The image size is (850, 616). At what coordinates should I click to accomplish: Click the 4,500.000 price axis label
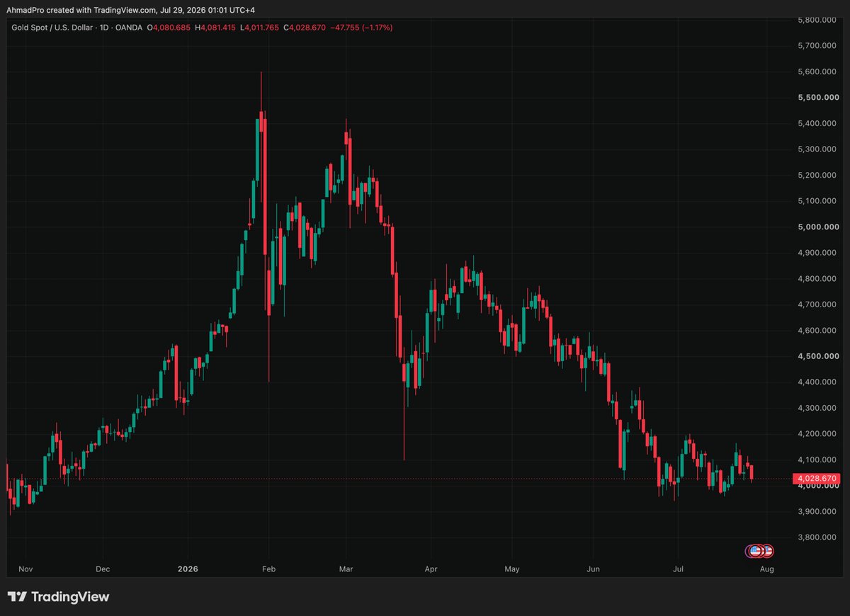tap(818, 356)
